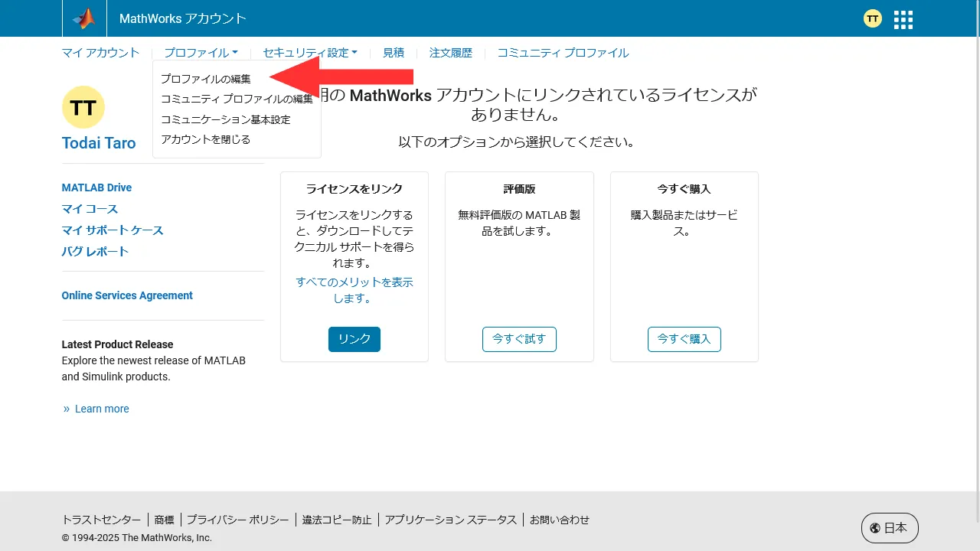Expand the セキュリティ設定 dropdown
Image resolution: width=980 pixels, height=551 pixels.
(x=310, y=53)
